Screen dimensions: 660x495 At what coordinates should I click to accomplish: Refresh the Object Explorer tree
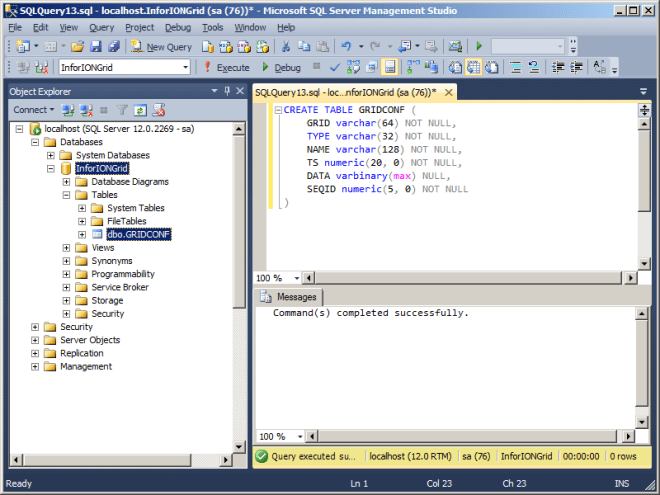(141, 110)
